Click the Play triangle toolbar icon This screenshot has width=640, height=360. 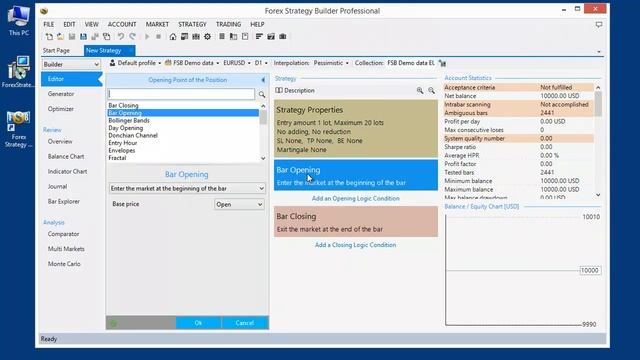(147, 37)
